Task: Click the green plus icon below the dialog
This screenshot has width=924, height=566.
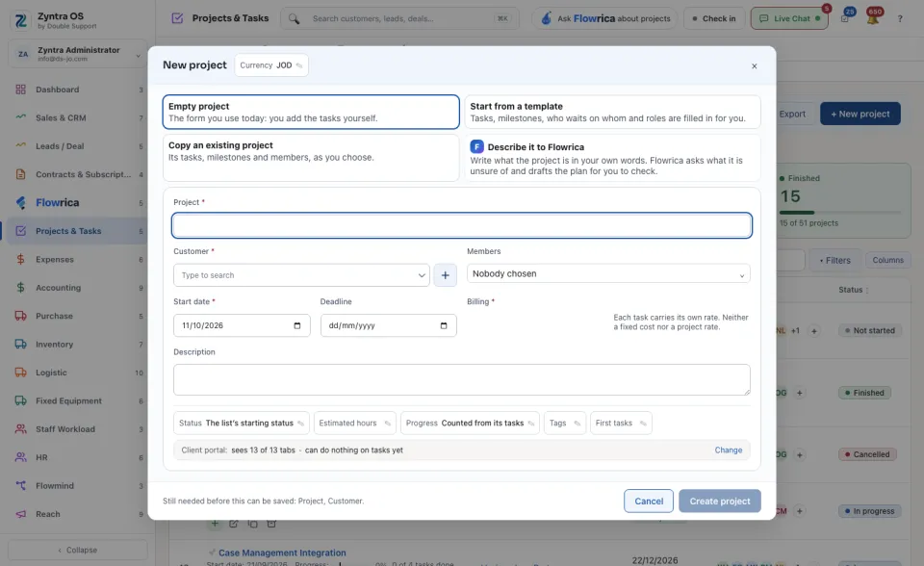Action: [x=215, y=524]
